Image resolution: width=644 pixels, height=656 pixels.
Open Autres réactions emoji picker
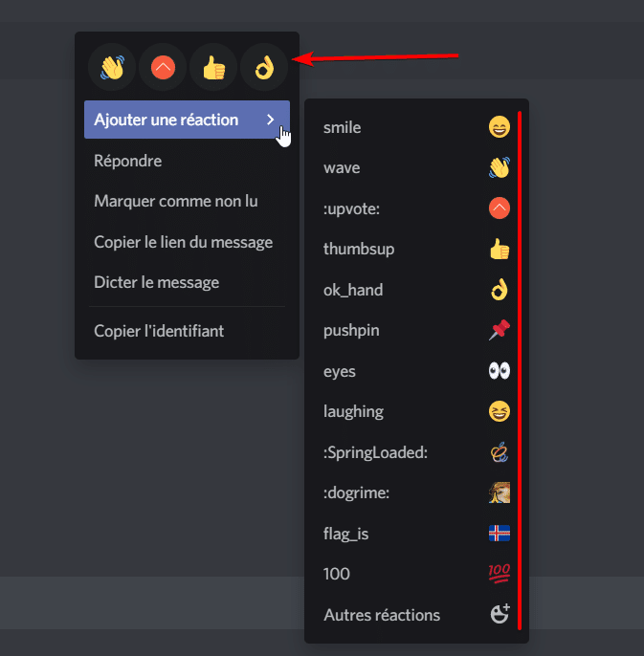[416, 615]
